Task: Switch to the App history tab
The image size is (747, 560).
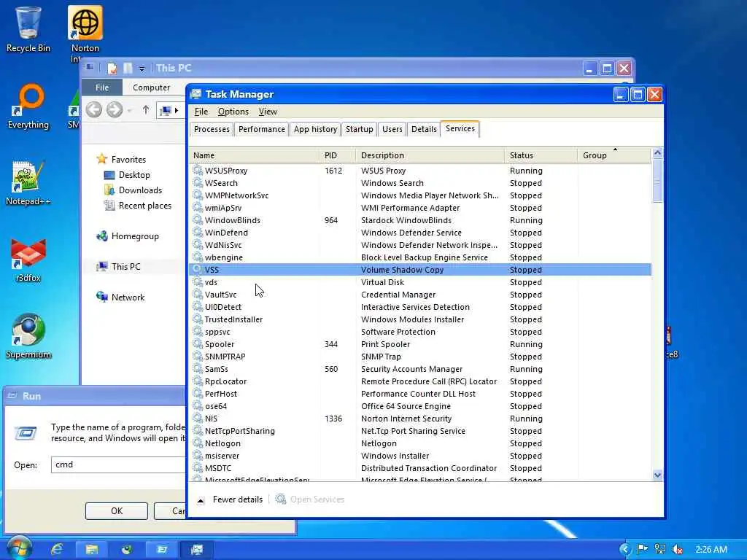Action: pyautogui.click(x=315, y=129)
